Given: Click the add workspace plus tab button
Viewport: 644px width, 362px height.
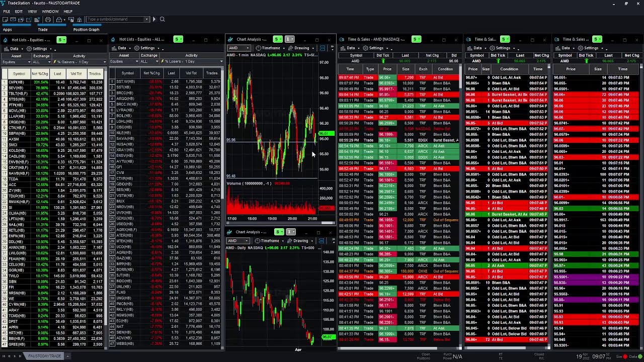Looking at the screenshot, I should [66, 356].
